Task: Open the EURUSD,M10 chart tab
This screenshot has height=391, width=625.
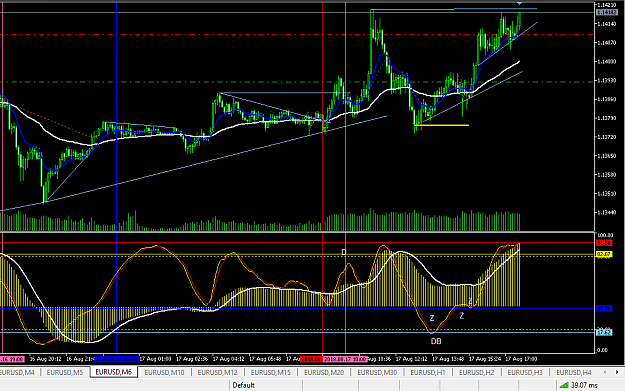Action: click(x=164, y=372)
